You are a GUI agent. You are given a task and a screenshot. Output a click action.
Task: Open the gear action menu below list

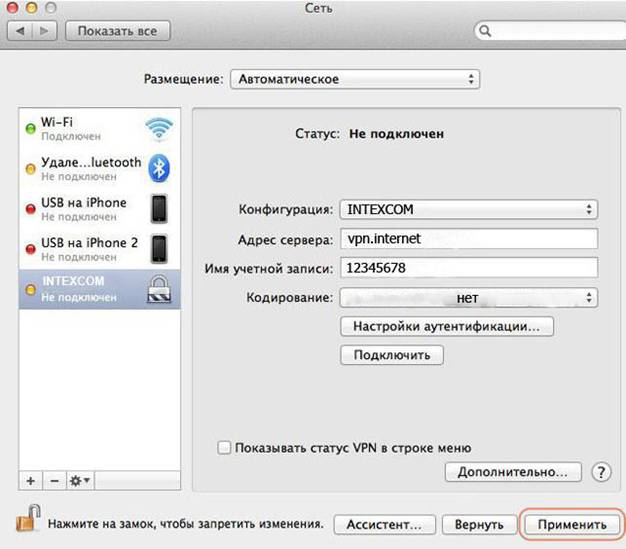(x=80, y=481)
